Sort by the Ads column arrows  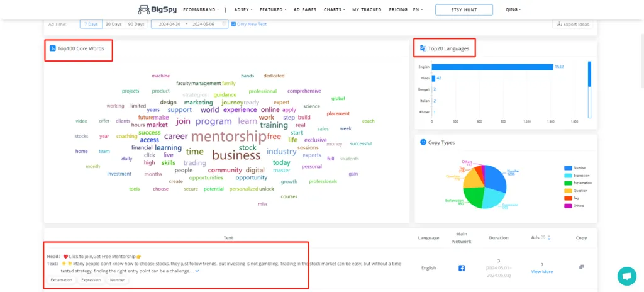point(549,238)
